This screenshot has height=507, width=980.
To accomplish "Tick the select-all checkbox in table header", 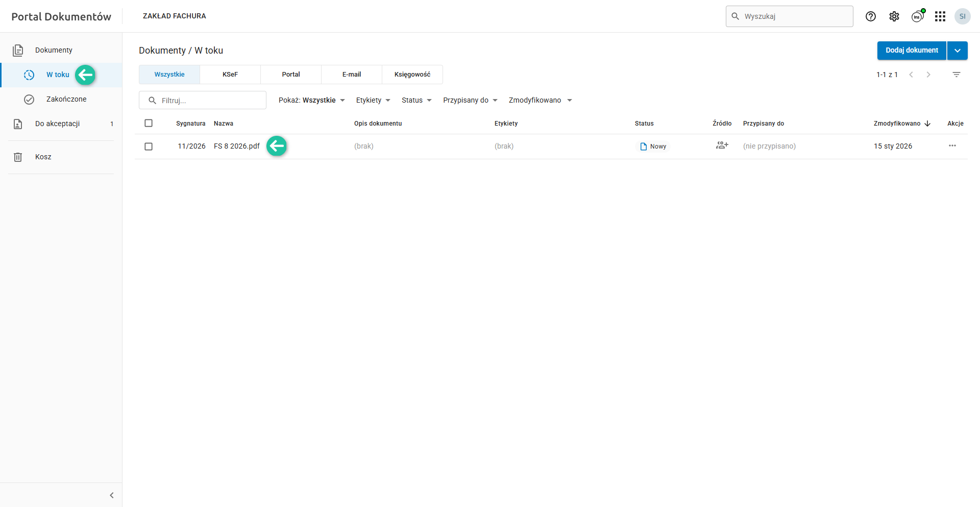I will coord(149,123).
